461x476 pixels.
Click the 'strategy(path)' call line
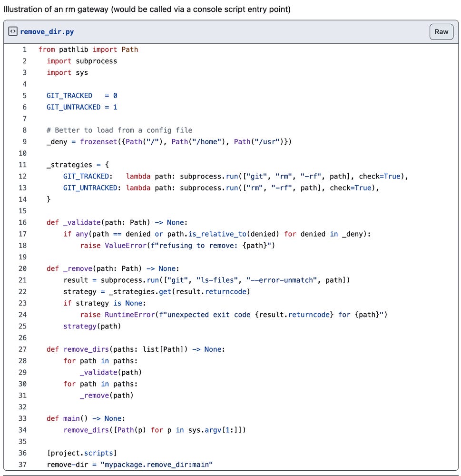point(92,327)
